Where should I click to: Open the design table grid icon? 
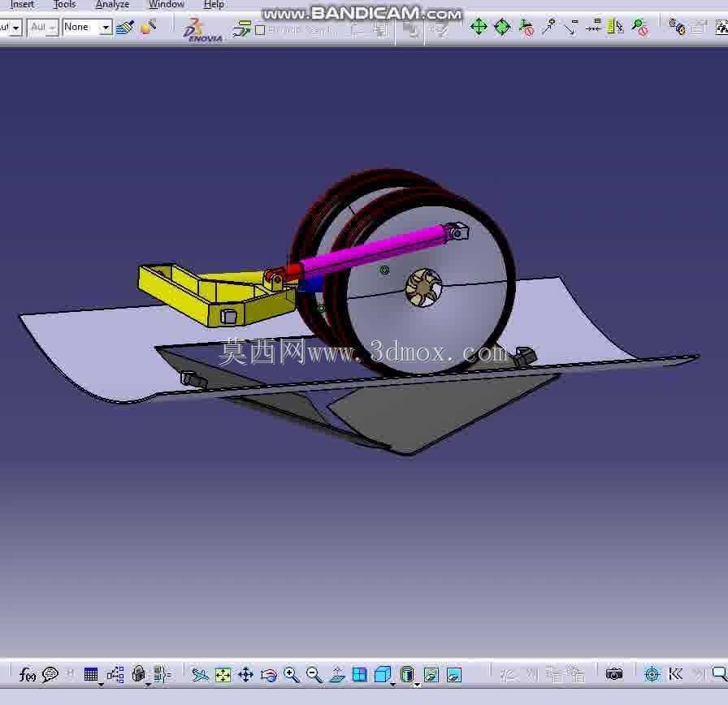click(90, 674)
